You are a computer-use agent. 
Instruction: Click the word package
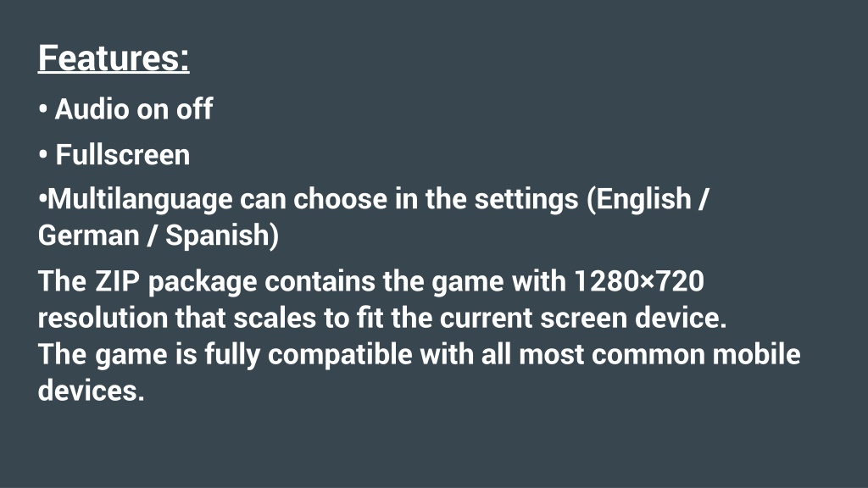[203, 282]
